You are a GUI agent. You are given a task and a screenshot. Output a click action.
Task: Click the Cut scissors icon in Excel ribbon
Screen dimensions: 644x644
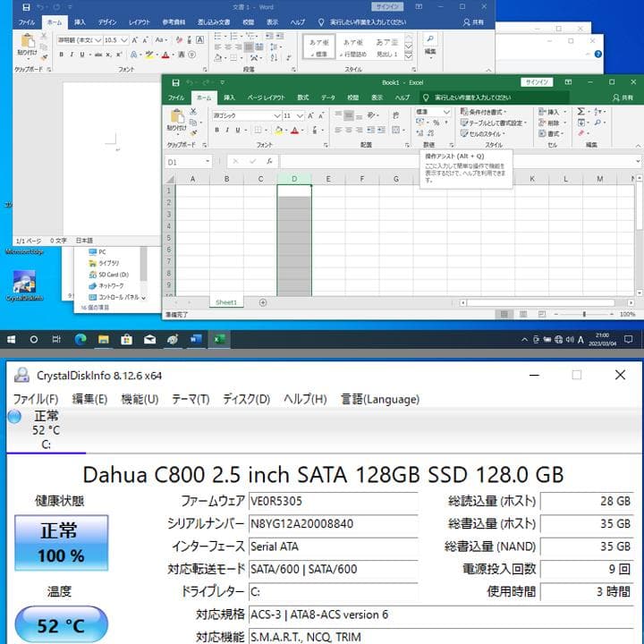193,111
